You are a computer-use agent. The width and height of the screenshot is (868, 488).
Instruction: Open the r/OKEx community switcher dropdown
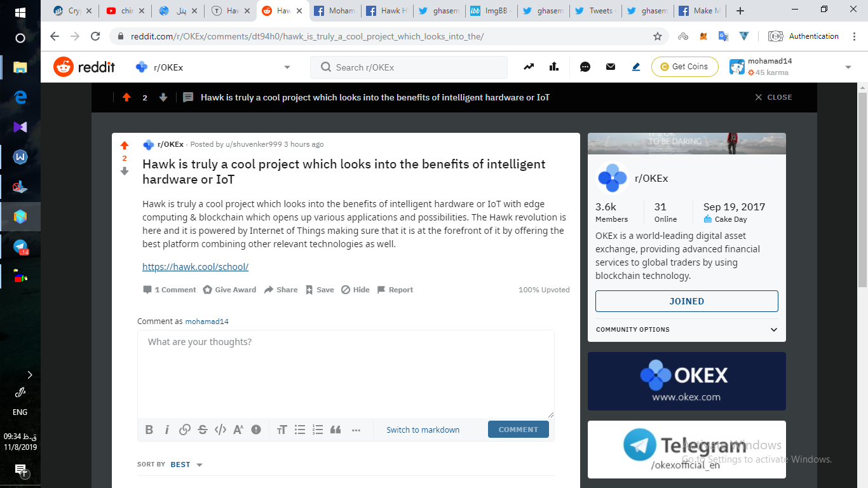click(x=213, y=67)
